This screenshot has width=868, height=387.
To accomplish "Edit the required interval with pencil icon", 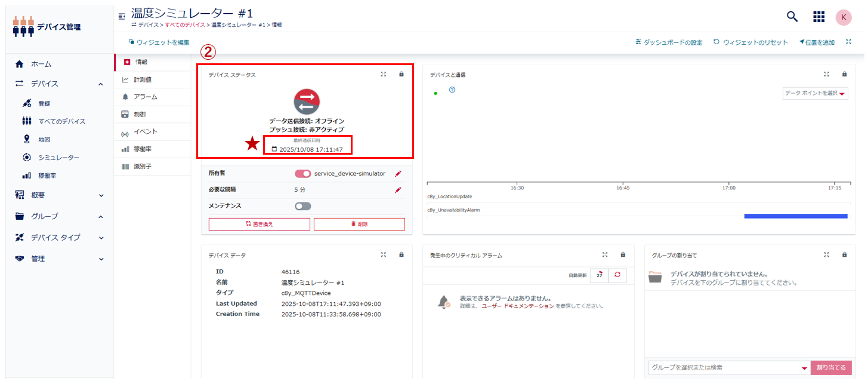I will [x=398, y=190].
